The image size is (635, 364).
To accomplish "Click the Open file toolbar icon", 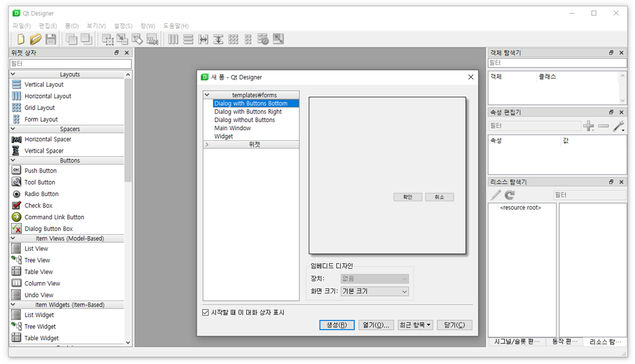I will coord(35,39).
